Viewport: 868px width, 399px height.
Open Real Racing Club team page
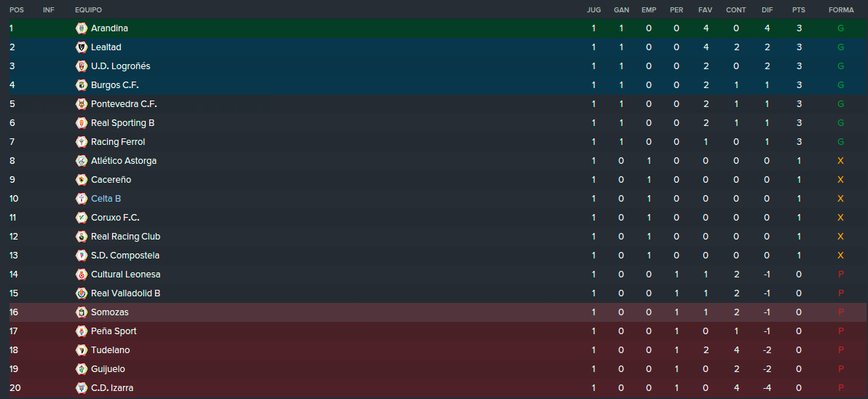point(126,237)
